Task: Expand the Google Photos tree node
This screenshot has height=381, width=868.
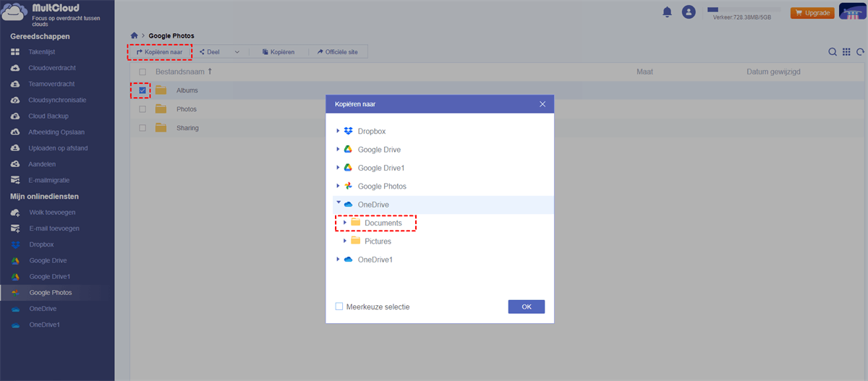Action: coord(338,186)
